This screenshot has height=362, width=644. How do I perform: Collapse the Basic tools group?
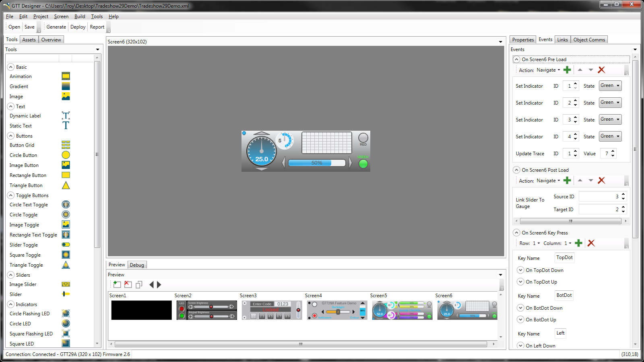pyautogui.click(x=11, y=67)
